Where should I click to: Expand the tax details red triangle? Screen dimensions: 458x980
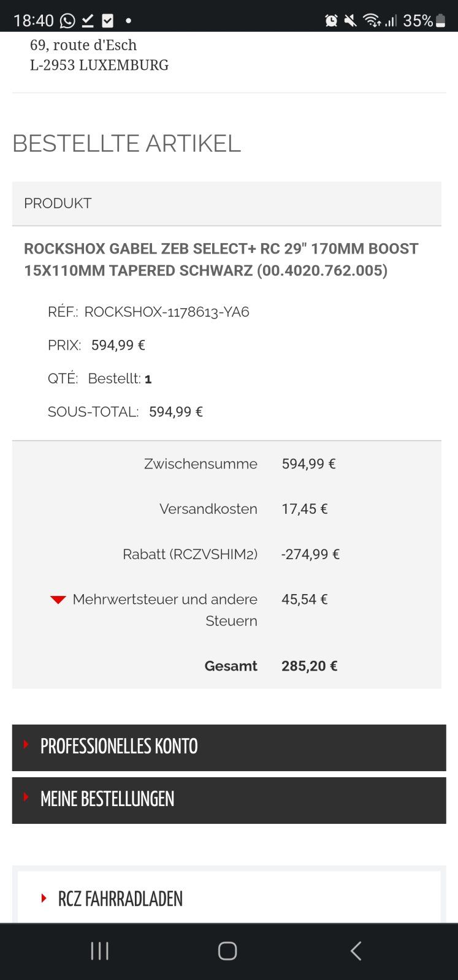pyautogui.click(x=58, y=600)
